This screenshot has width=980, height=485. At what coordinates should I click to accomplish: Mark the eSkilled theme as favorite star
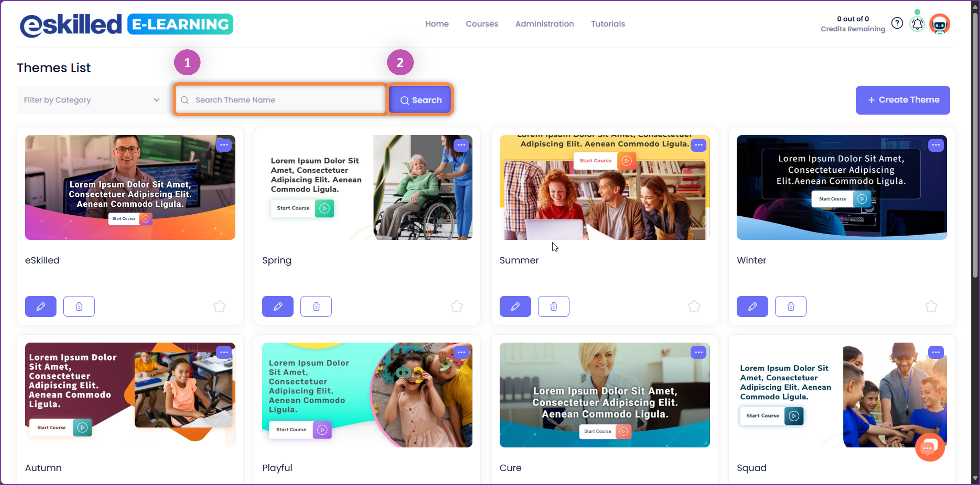(x=219, y=306)
